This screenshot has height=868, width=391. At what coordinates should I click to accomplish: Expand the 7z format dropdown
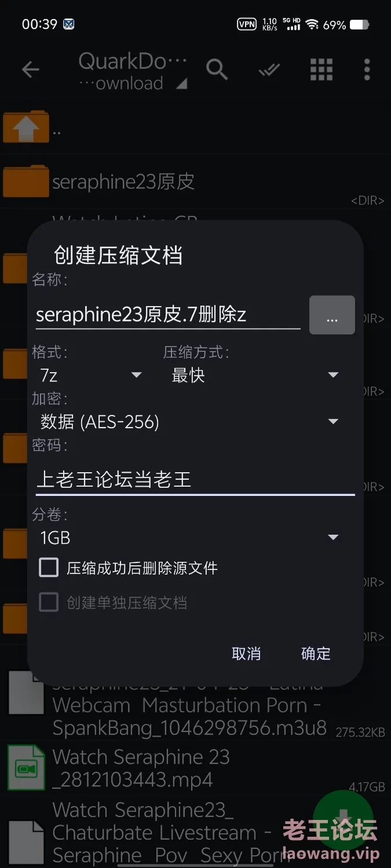[x=91, y=375]
